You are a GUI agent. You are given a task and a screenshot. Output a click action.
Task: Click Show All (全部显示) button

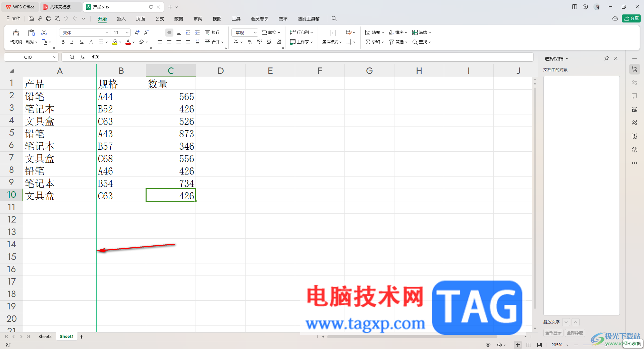click(x=553, y=333)
